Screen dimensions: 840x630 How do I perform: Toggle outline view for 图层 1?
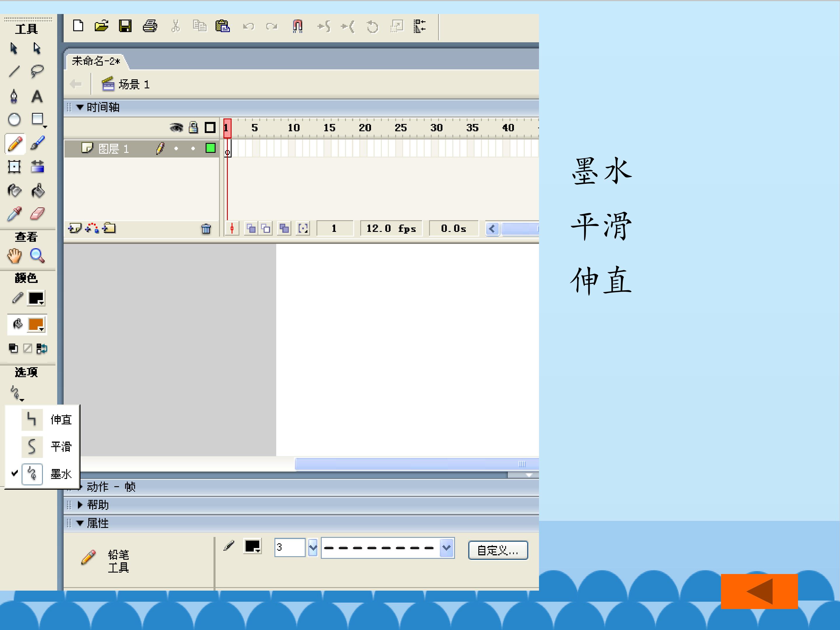pos(210,148)
